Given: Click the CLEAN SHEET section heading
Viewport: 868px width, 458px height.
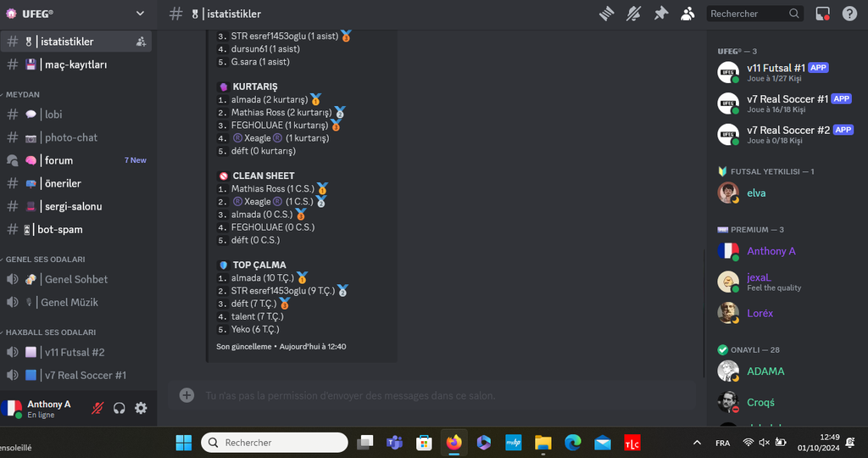Looking at the screenshot, I should tap(264, 176).
